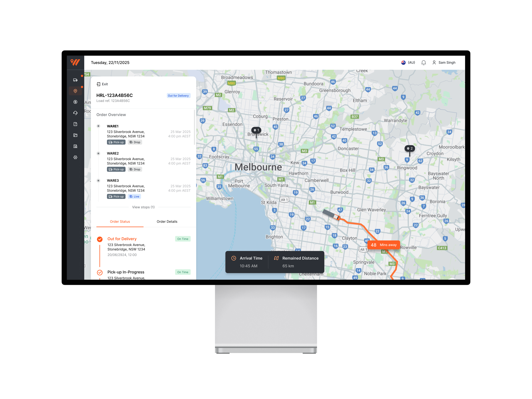
Task: Open the dollar payments sidebar icon
Action: click(x=75, y=102)
